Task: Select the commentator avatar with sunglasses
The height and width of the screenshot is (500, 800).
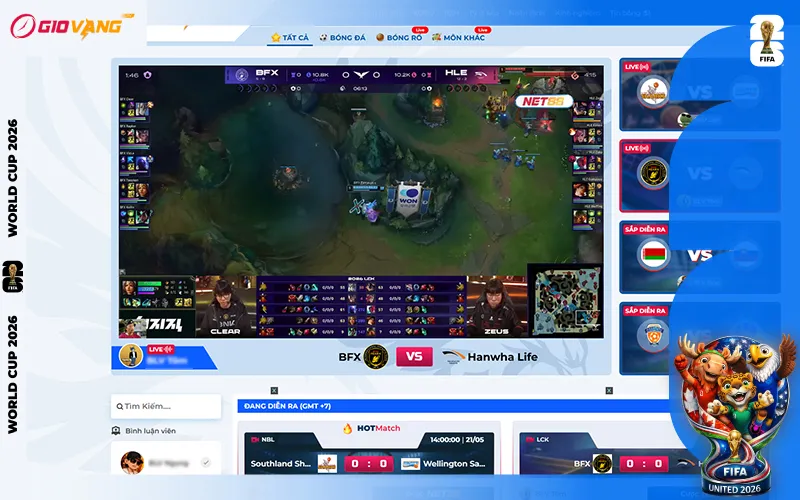Action: 132,463
